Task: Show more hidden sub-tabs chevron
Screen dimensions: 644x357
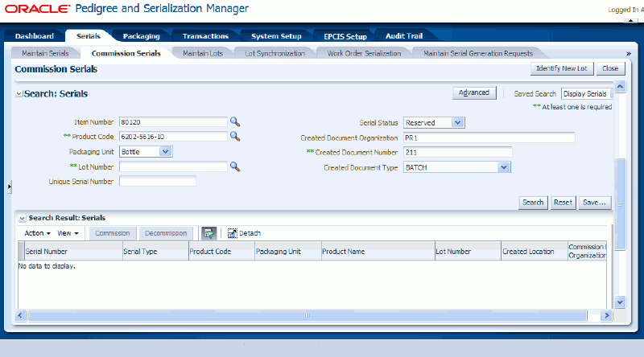Action: (x=628, y=54)
